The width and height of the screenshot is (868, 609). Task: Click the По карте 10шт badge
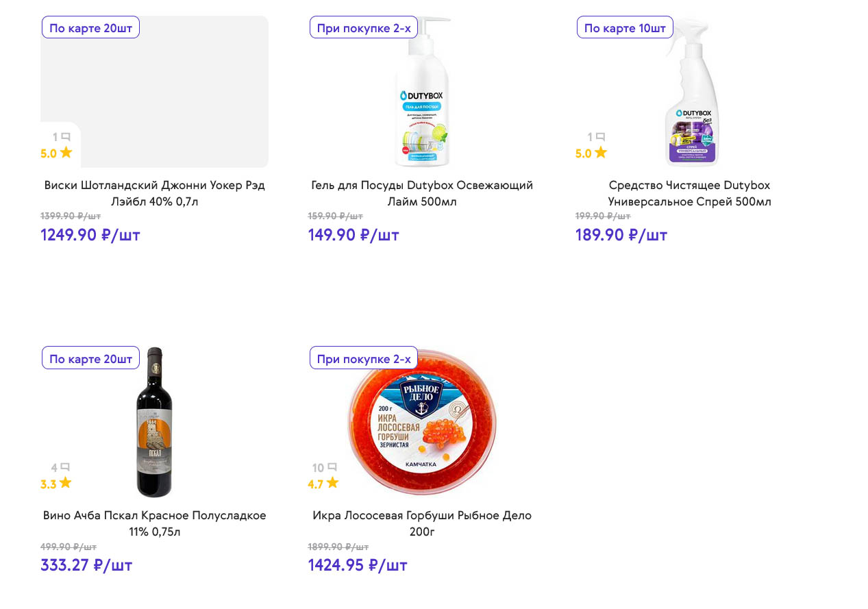[x=625, y=28]
